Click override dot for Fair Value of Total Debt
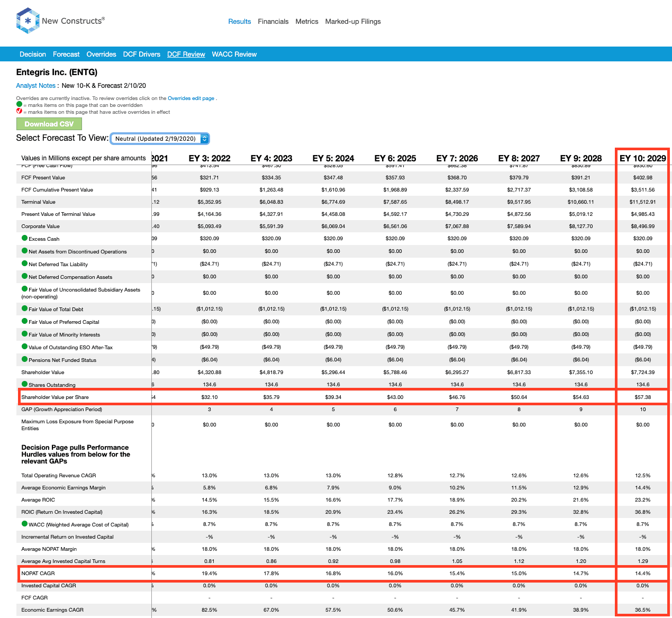This screenshot has width=672, height=618. click(x=24, y=308)
